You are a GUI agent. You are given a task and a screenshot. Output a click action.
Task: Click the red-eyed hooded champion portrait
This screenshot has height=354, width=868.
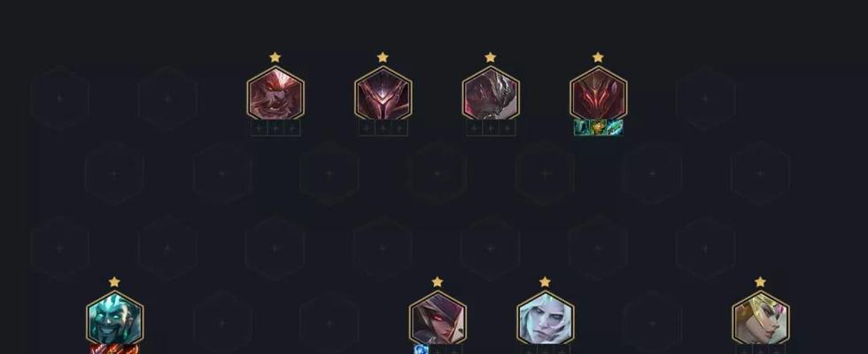(x=438, y=318)
